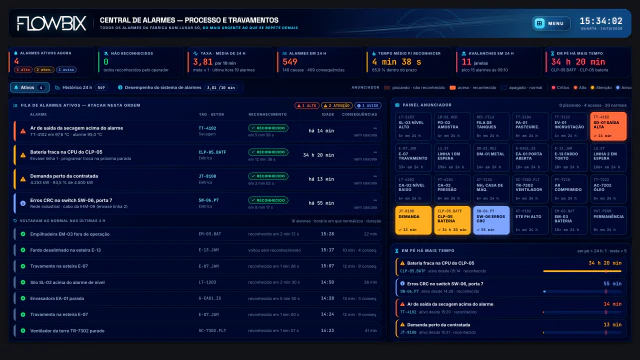This screenshot has width=640, height=360.
Task: Click clock reading 15:34:02
Action: pyautogui.click(x=601, y=21)
